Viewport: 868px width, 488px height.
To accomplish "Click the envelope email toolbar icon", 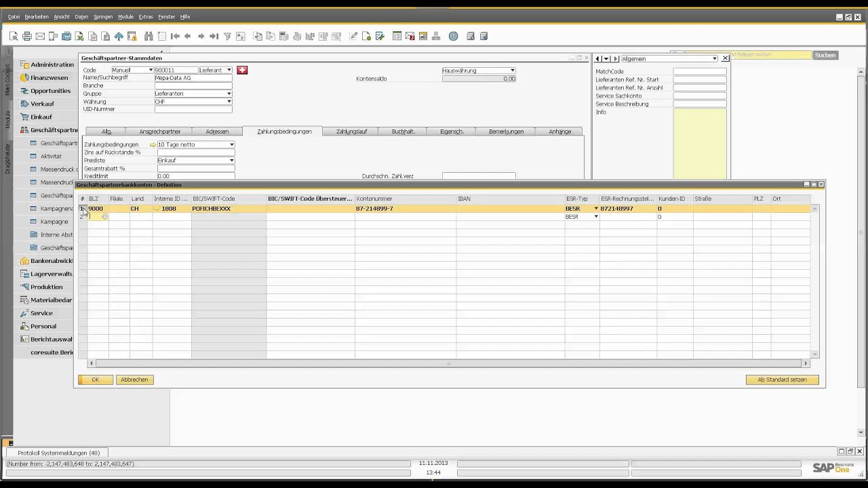I will coord(40,36).
